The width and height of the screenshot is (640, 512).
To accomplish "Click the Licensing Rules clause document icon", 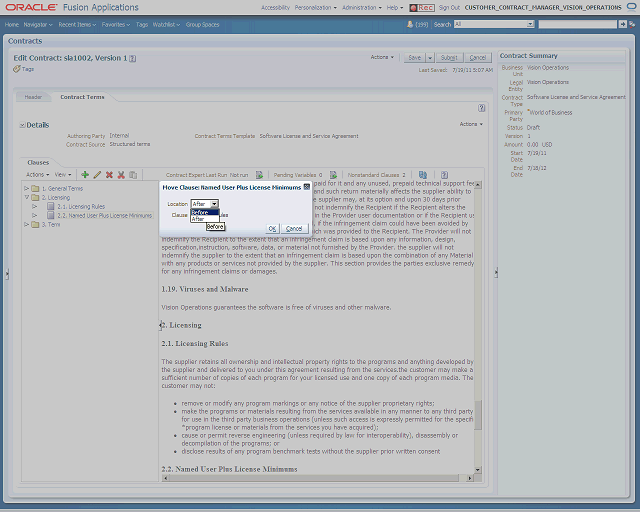I will (51, 206).
